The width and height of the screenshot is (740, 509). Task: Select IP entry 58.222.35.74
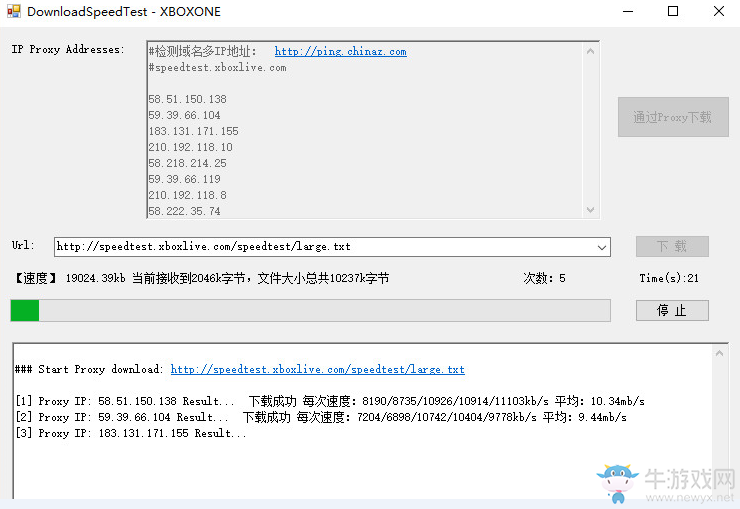pos(185,211)
